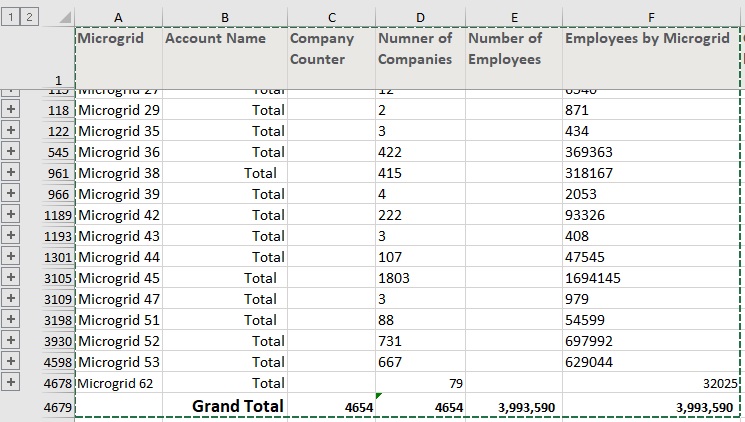Select cell with value 697992

pos(651,341)
